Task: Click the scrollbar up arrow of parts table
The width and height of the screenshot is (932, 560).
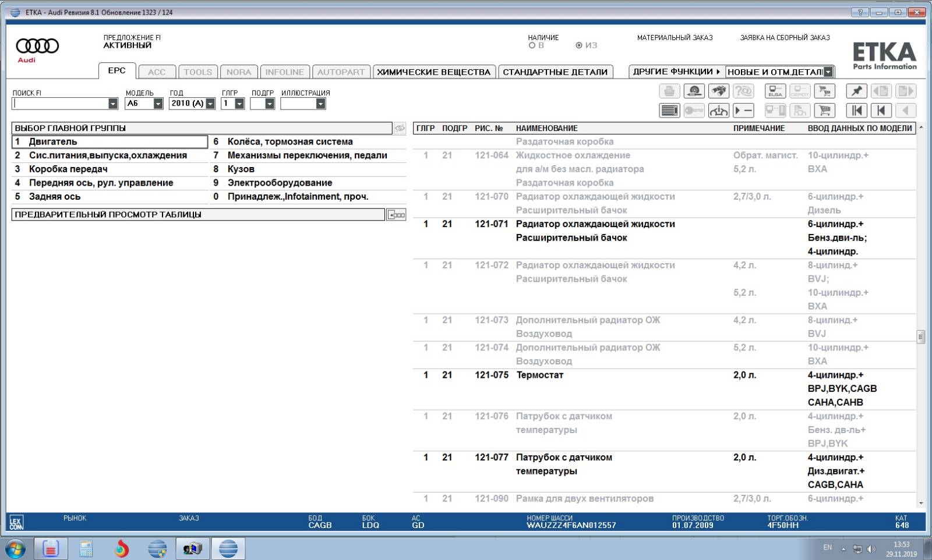Action: pyautogui.click(x=921, y=127)
